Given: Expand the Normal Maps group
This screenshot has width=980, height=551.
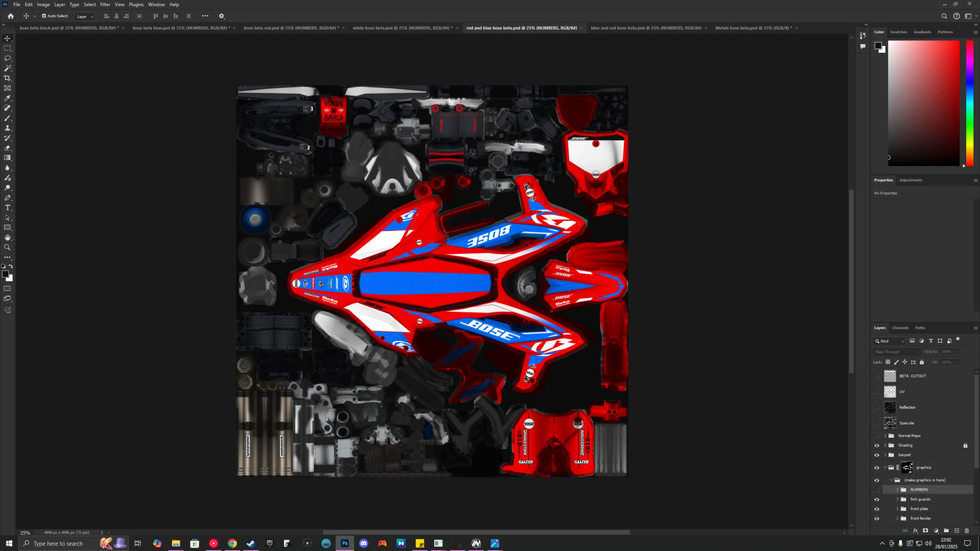Looking at the screenshot, I should (885, 436).
